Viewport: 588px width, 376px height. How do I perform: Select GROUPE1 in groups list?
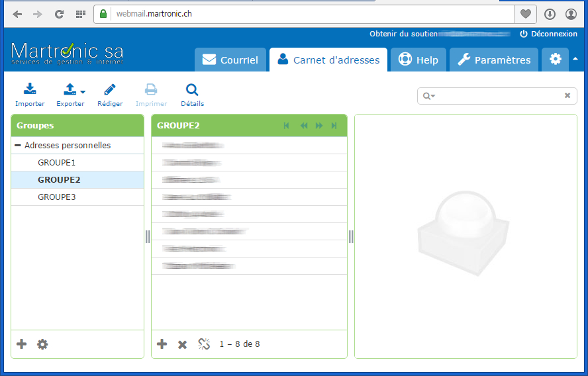57,163
